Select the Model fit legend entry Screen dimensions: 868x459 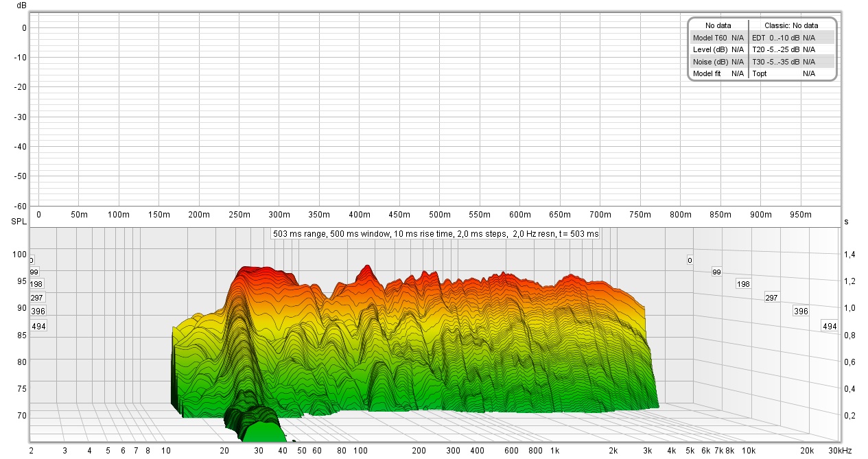click(718, 73)
